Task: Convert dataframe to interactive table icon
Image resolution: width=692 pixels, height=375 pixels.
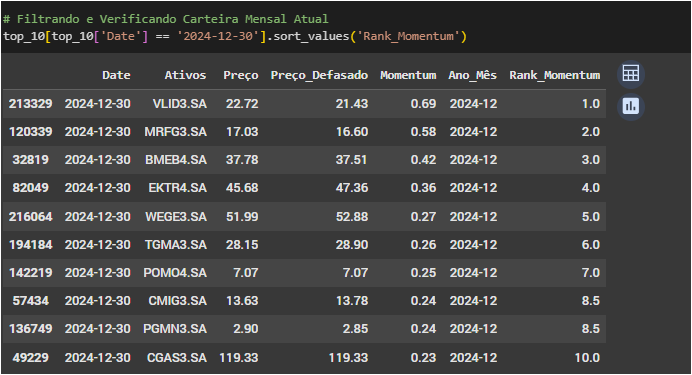Action: coord(631,73)
